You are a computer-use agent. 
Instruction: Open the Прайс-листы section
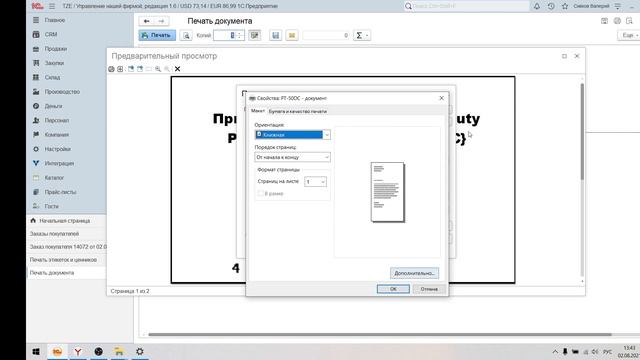point(60,192)
